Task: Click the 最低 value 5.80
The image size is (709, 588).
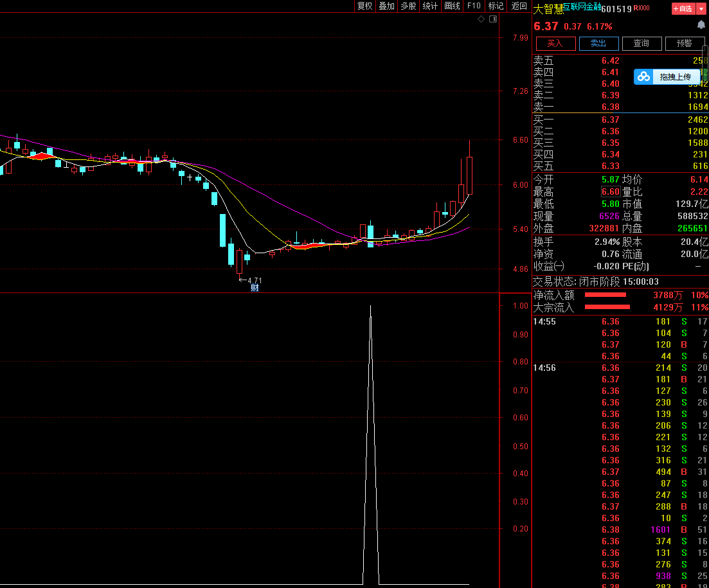Action: click(x=611, y=204)
